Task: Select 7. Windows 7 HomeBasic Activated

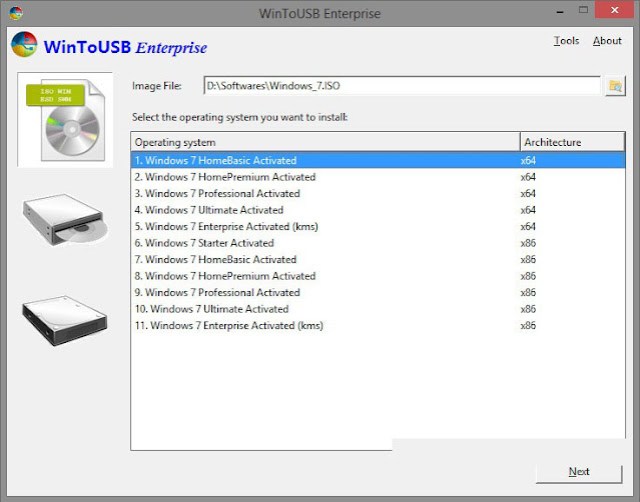Action: 378,260
